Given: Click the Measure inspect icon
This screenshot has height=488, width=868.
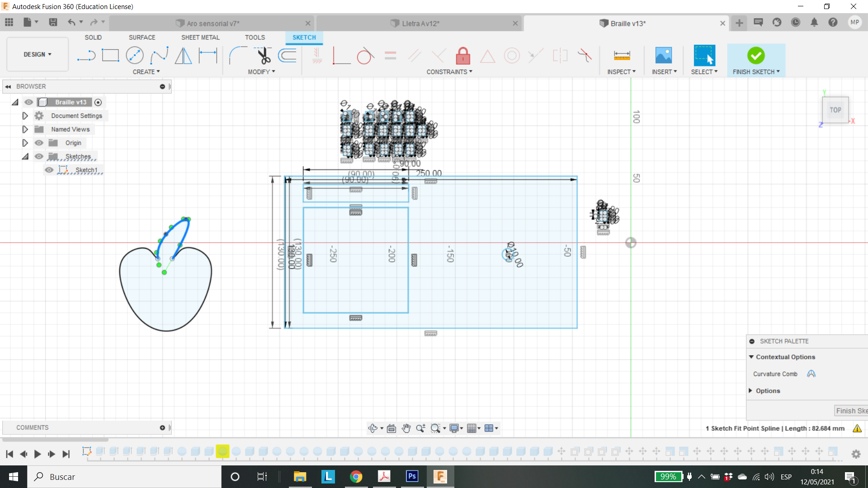Looking at the screenshot, I should tap(622, 56).
